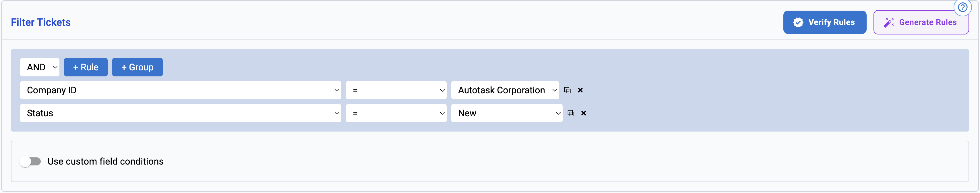Screen dimensions: 980x193
Task: Click the magic wand Generate Rules icon
Action: (889, 22)
